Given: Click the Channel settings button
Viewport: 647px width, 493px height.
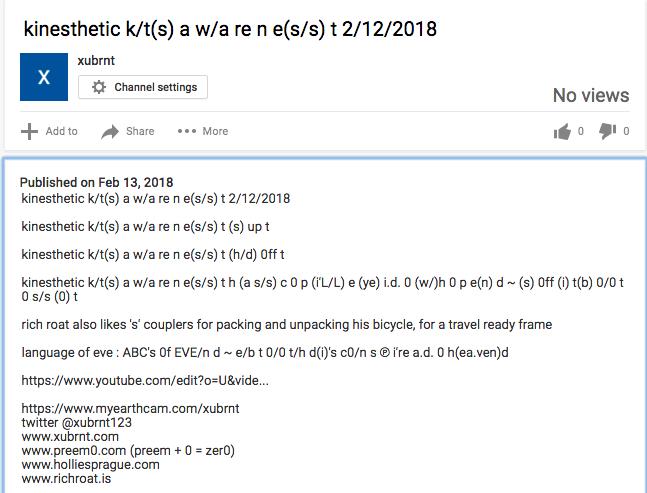Looking at the screenshot, I should pyautogui.click(x=143, y=87).
